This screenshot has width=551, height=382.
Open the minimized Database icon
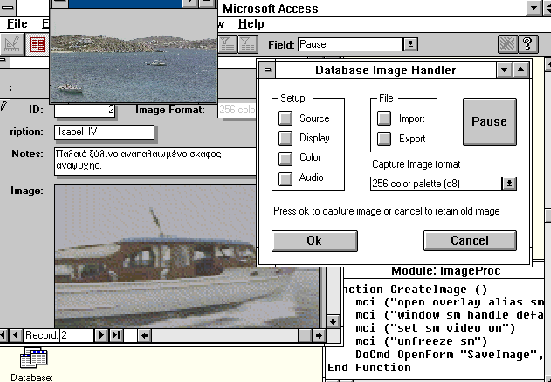[33, 358]
